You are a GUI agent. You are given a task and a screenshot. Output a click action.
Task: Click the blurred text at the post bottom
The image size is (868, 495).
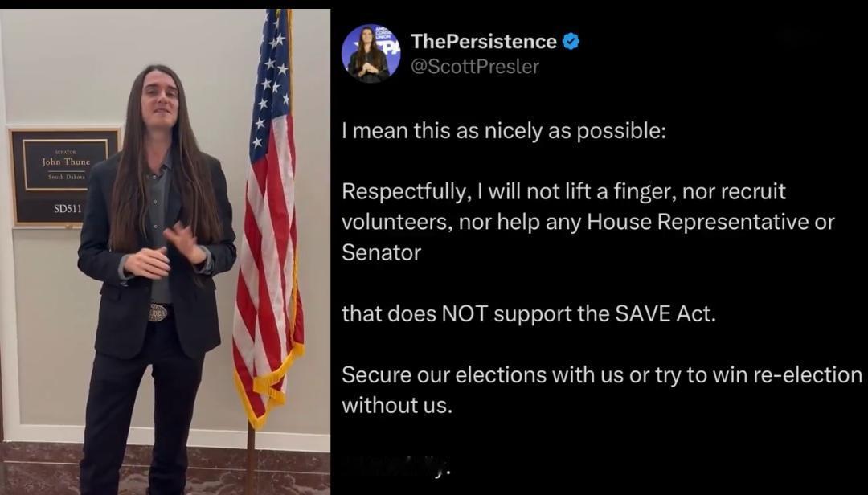[x=397, y=467]
